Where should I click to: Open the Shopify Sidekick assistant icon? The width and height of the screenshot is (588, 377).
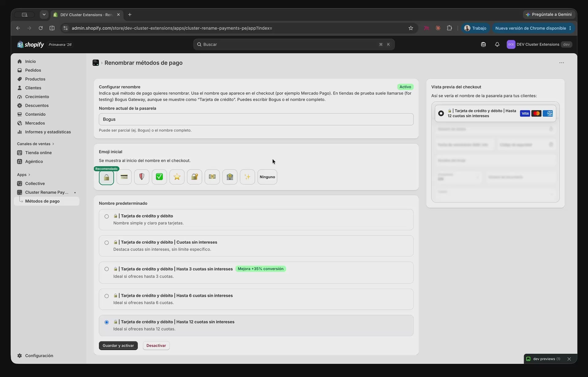point(483,44)
